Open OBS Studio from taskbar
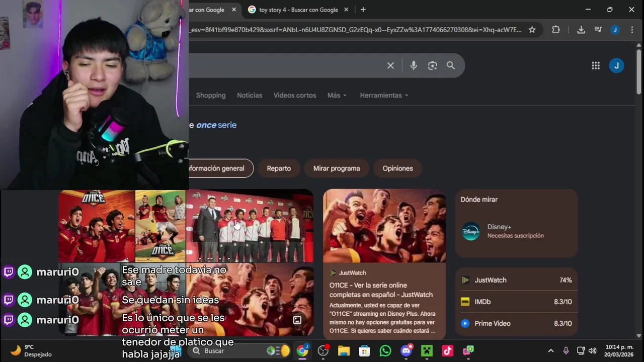This screenshot has height=362, width=644. click(323, 351)
